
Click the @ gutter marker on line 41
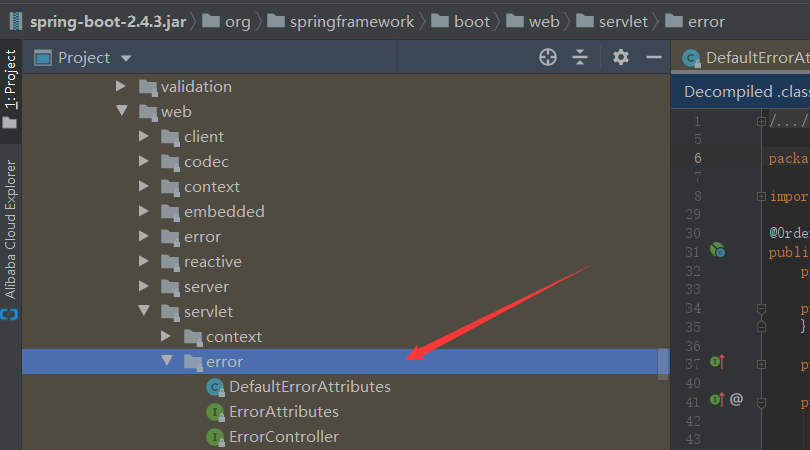(x=736, y=399)
